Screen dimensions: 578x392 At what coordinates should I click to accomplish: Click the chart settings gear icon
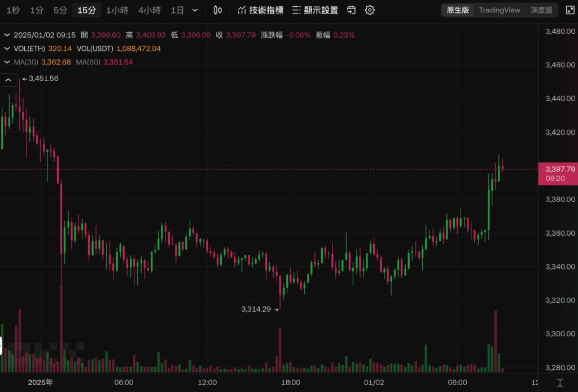370,10
